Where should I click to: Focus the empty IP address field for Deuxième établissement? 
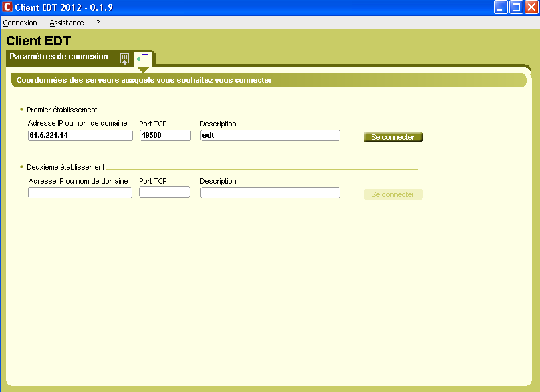pyautogui.click(x=80, y=192)
